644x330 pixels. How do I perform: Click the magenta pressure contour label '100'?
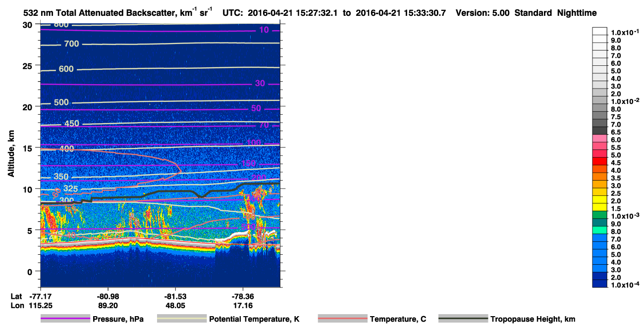pos(253,143)
